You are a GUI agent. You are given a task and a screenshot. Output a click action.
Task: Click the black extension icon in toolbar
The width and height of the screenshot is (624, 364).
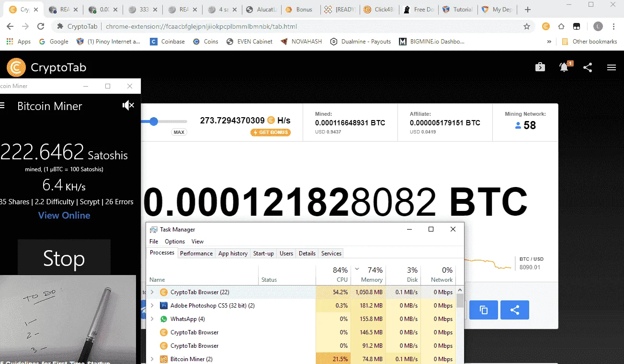point(577,26)
